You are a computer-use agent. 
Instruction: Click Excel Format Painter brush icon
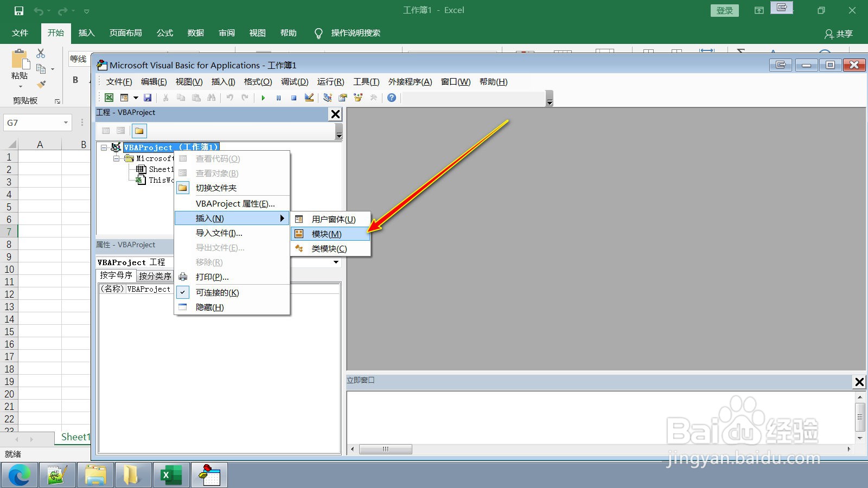(x=41, y=84)
